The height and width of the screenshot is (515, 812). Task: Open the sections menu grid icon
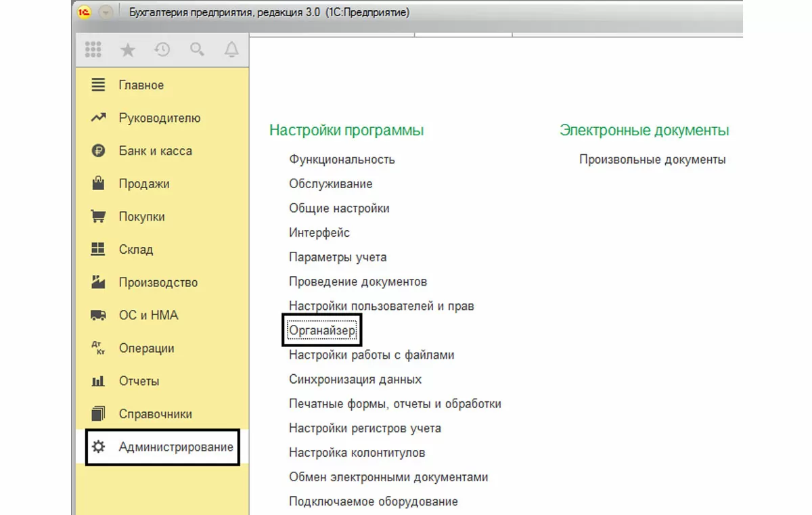[x=93, y=49]
